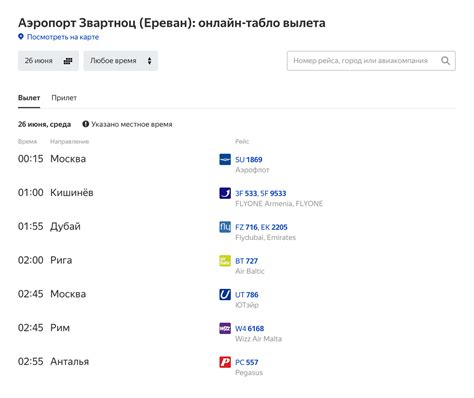Click the info icon beside Указано местное время

click(x=86, y=124)
